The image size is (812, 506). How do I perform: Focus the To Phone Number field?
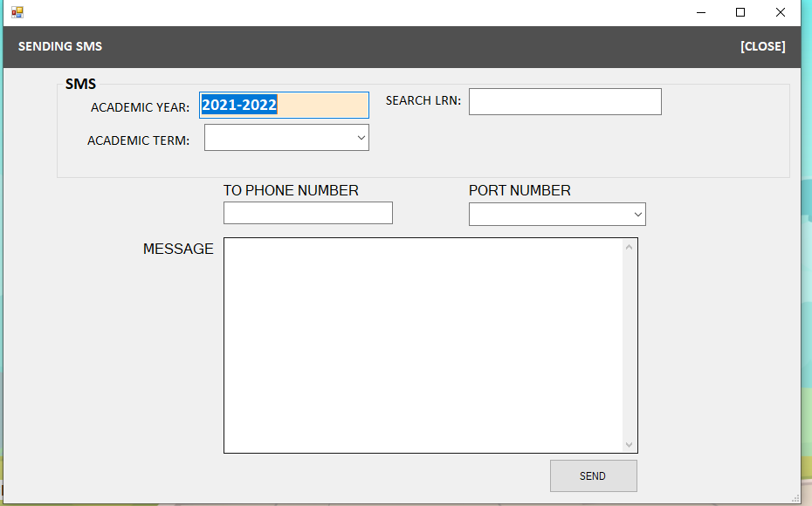(x=308, y=213)
